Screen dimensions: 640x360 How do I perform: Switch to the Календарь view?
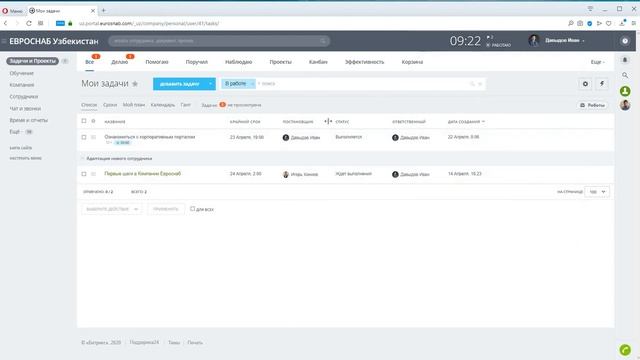(x=162, y=105)
